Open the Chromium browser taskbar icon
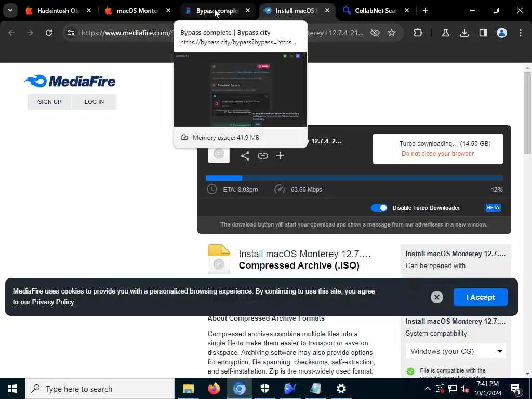 (239, 389)
